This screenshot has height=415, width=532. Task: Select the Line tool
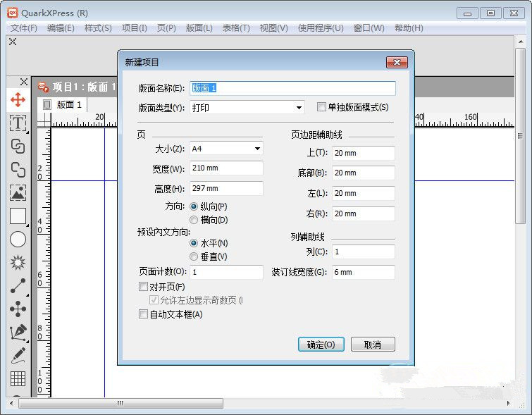click(x=18, y=285)
